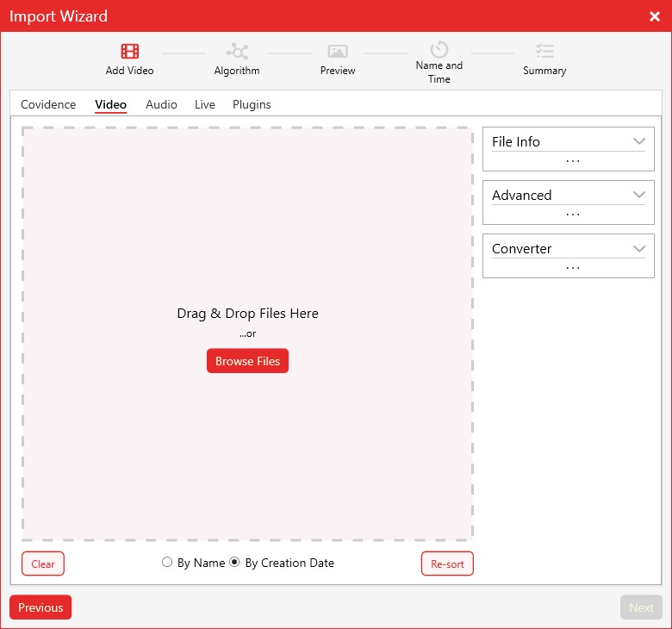
Task: Click the File Info heading text
Action: coord(515,141)
